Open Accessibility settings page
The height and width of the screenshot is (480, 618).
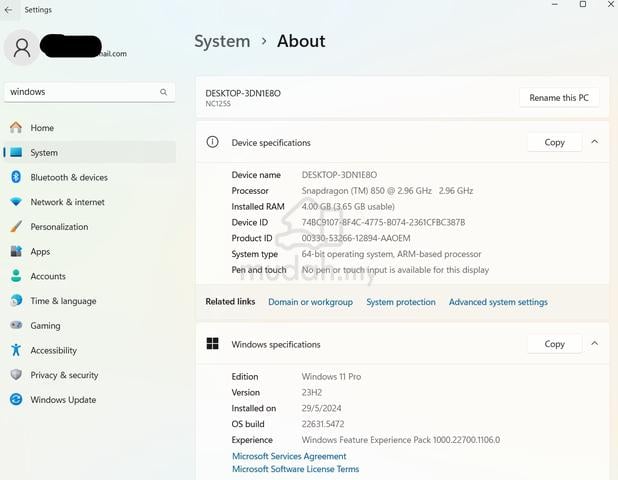pos(89,350)
